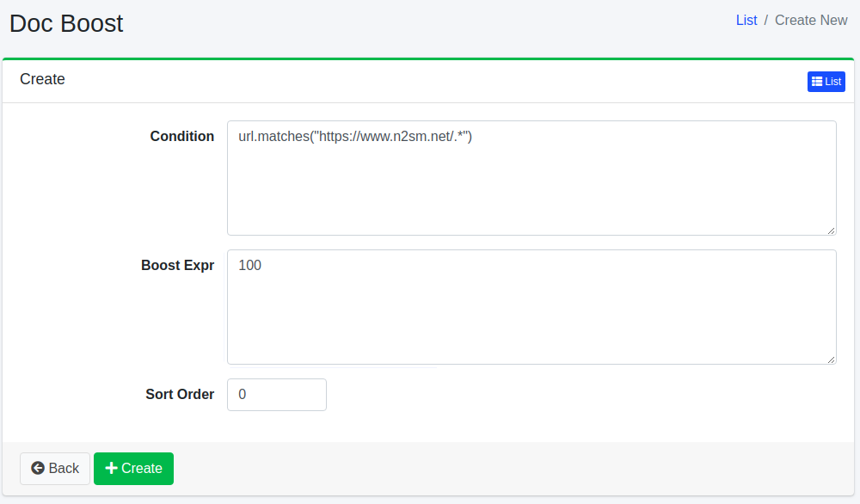Viewport: 860px width, 504px height.
Task: Click the Sort Order field label
Action: pyautogui.click(x=180, y=394)
